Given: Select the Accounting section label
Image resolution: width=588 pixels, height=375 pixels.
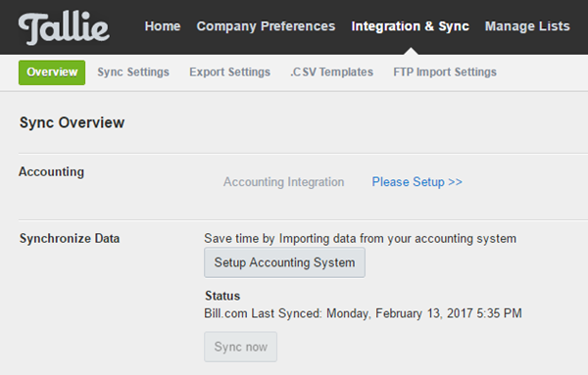Looking at the screenshot, I should (51, 172).
